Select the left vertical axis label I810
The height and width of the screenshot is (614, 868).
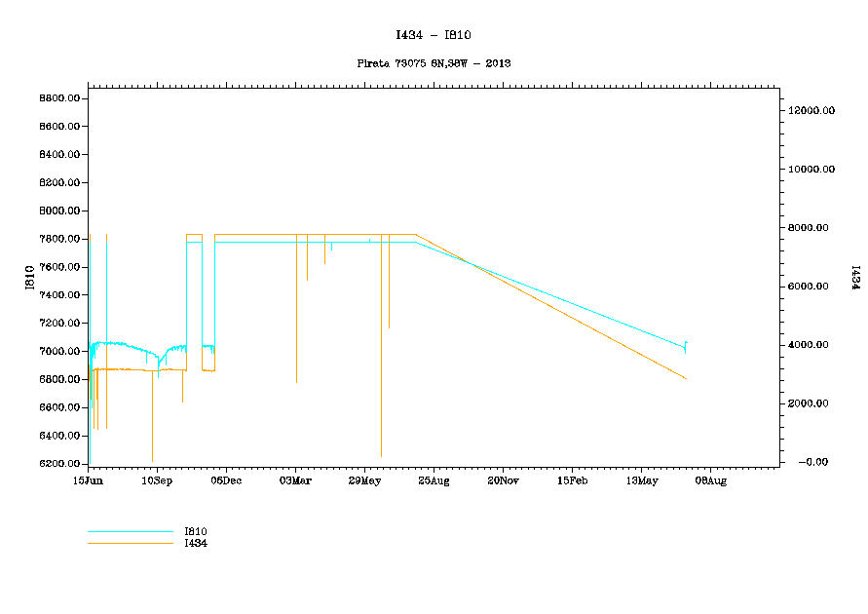point(29,278)
